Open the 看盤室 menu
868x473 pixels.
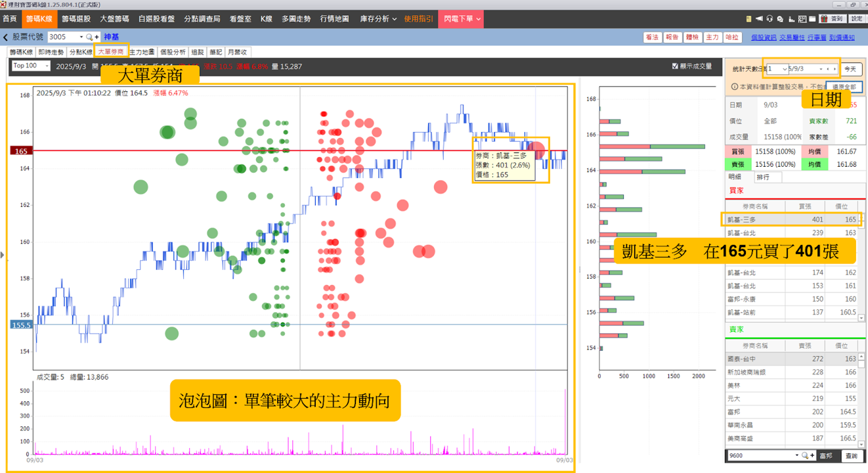pos(240,19)
